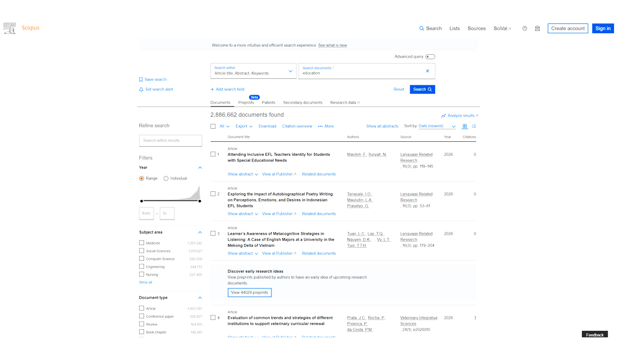Switch to the Secondary documents tab
Screen dimensions: 620x364
point(303,103)
